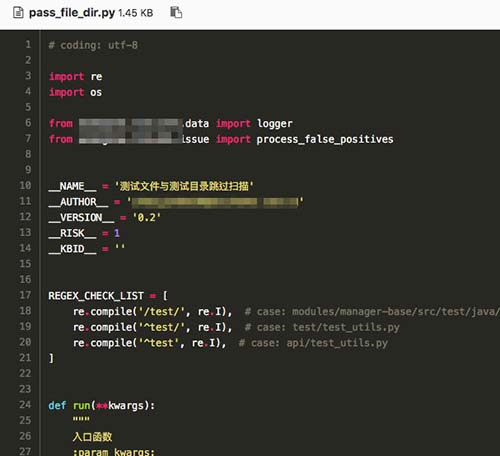Click line number 17 beside REGEX_CHECK_LIST
500x456 pixels.
pos(25,295)
